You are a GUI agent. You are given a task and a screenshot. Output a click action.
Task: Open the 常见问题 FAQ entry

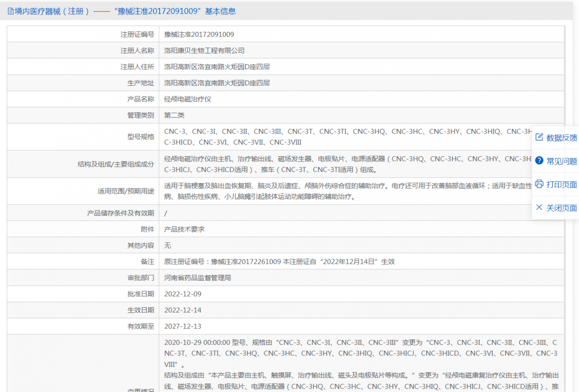[562, 160]
